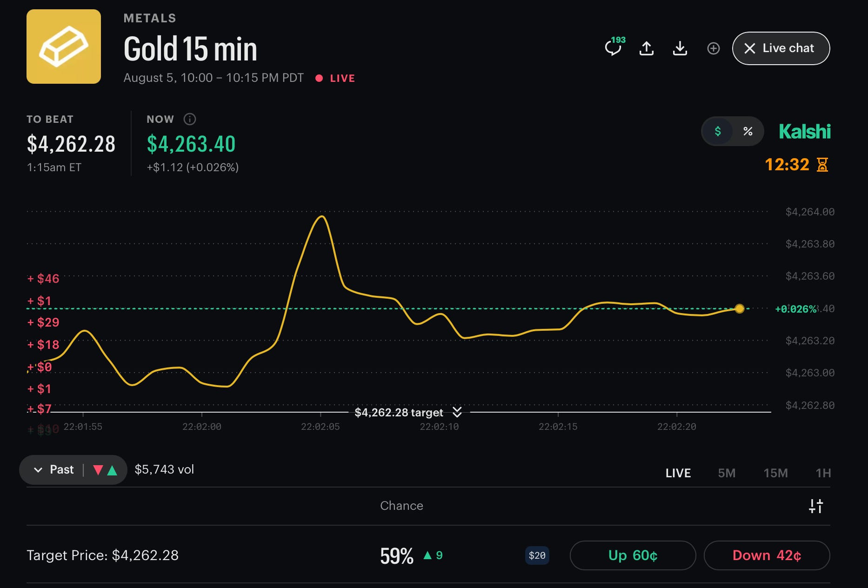Click the yellow current price marker dot
This screenshot has width=868, height=588.
[740, 308]
